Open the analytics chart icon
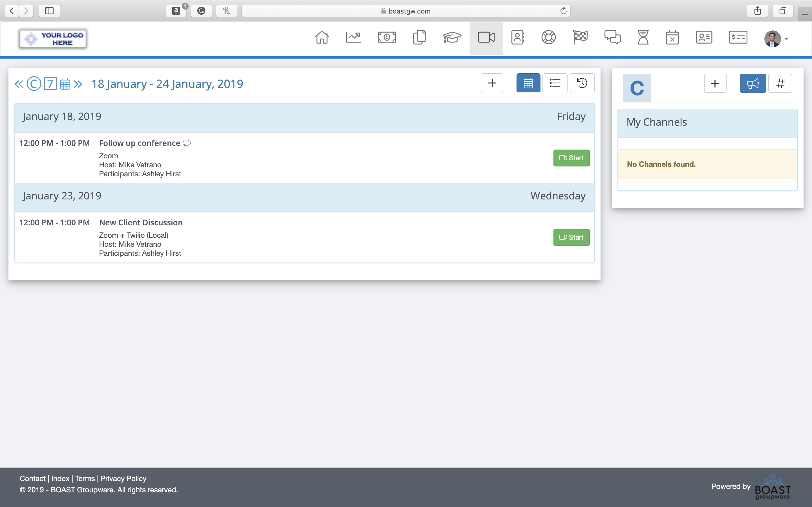812x507 pixels. point(353,37)
